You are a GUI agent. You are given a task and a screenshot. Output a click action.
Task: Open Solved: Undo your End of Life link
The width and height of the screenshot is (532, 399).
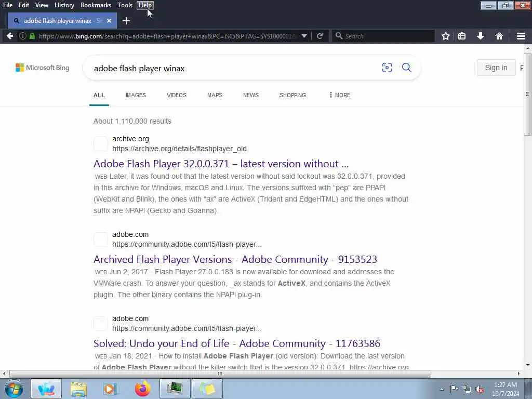point(237,343)
